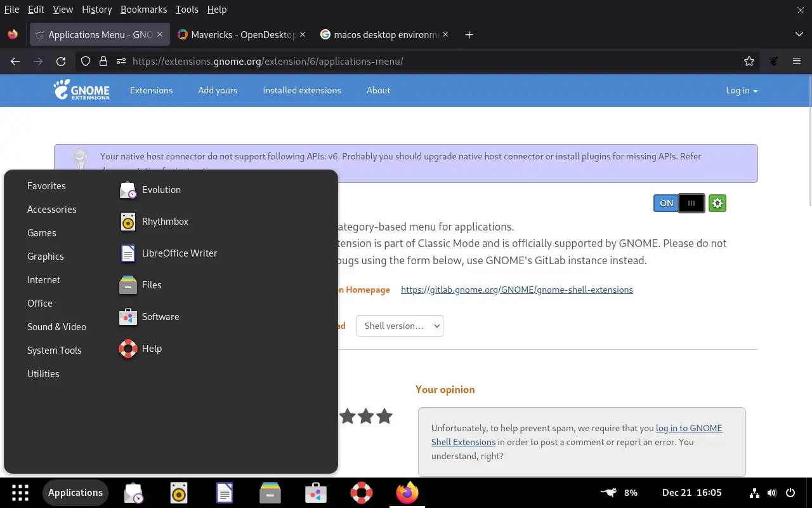Click LibreOffice Writer icon in the dock
The width and height of the screenshot is (812, 508).
point(225,493)
